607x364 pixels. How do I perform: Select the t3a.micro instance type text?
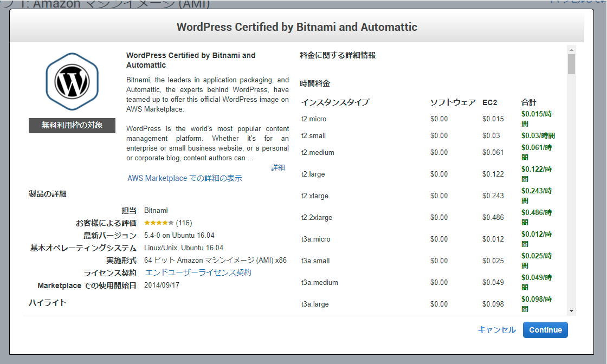[x=315, y=239]
